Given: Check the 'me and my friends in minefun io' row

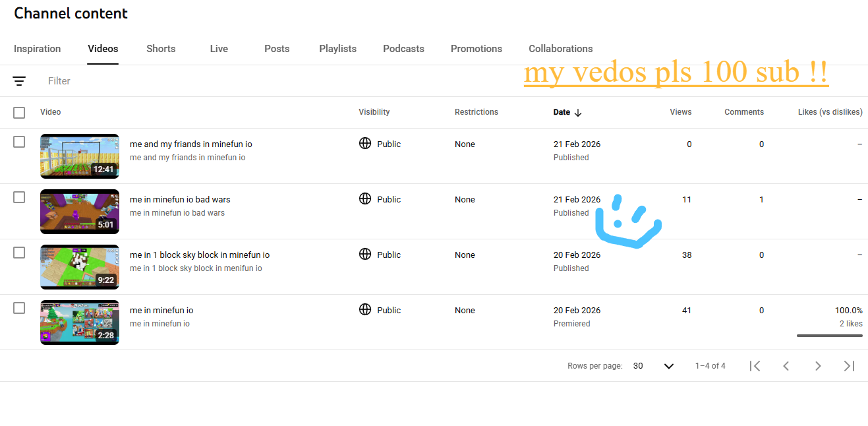Looking at the screenshot, I should pyautogui.click(x=19, y=142).
